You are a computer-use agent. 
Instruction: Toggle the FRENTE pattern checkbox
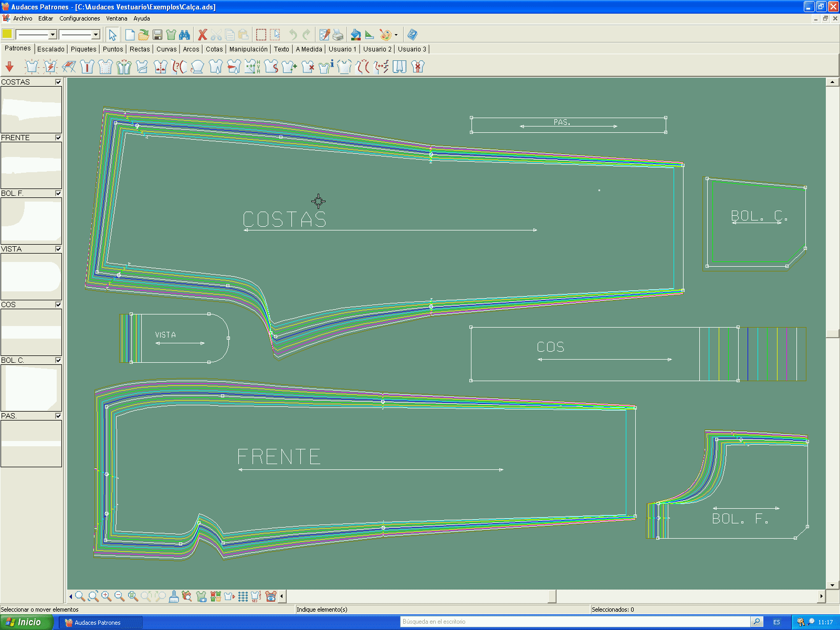[58, 138]
